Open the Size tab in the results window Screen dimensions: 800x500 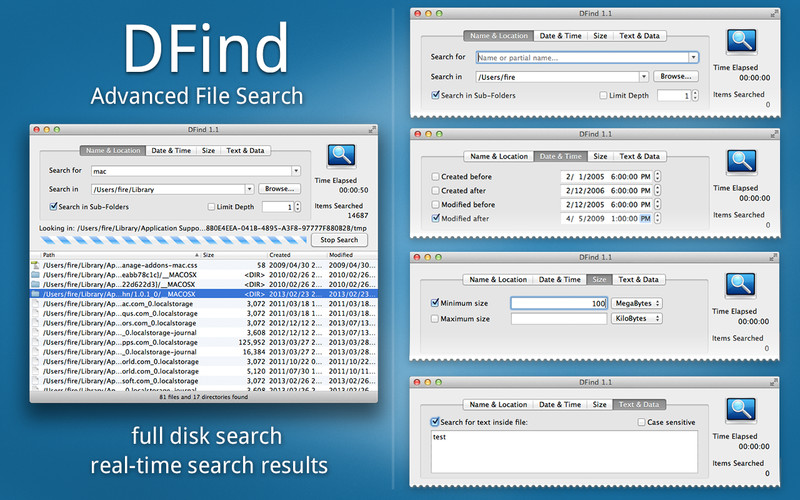tap(208, 151)
